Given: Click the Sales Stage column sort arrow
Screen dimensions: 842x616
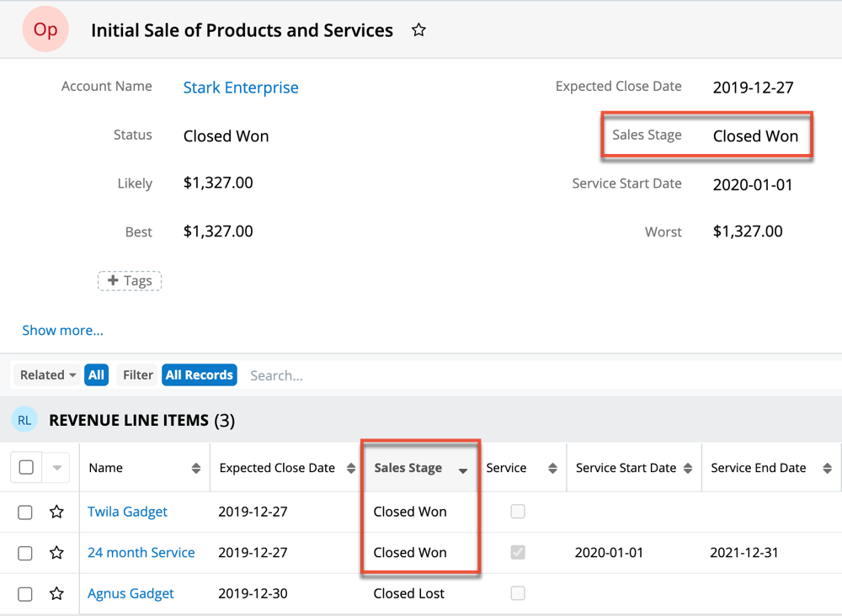Looking at the screenshot, I should [x=463, y=470].
